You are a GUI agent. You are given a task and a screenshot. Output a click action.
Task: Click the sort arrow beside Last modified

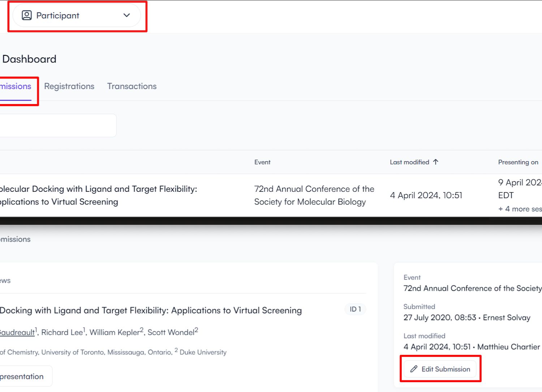click(436, 162)
